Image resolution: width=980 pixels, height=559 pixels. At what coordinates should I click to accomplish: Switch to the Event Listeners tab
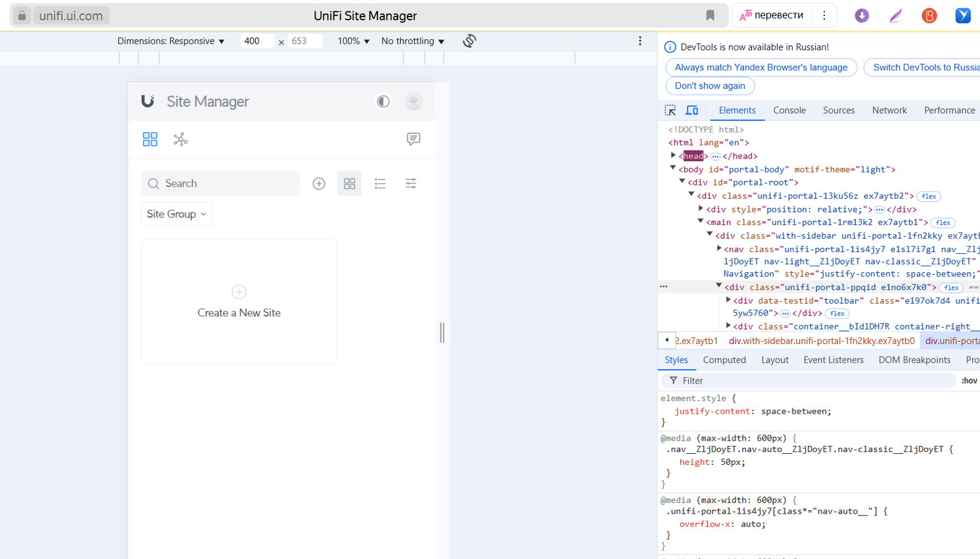point(833,360)
